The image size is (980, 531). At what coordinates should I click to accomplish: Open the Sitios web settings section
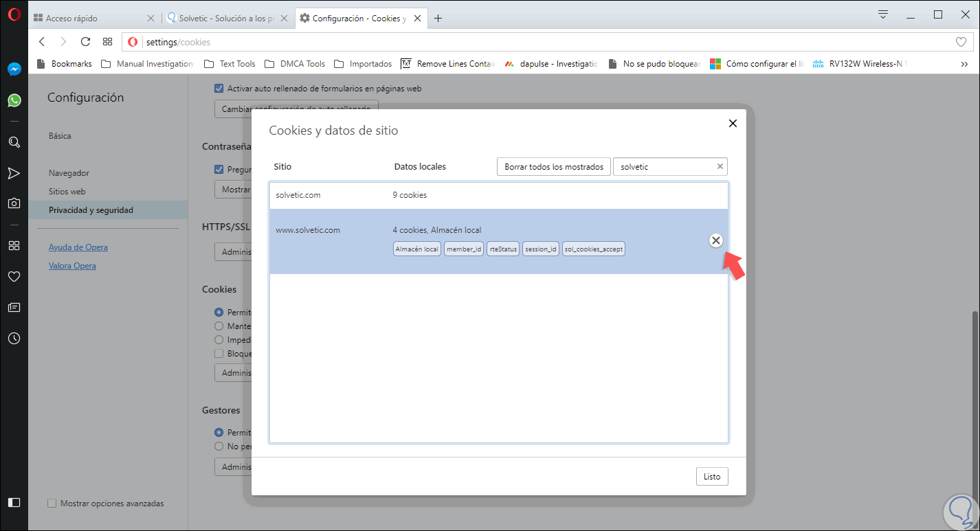67,192
